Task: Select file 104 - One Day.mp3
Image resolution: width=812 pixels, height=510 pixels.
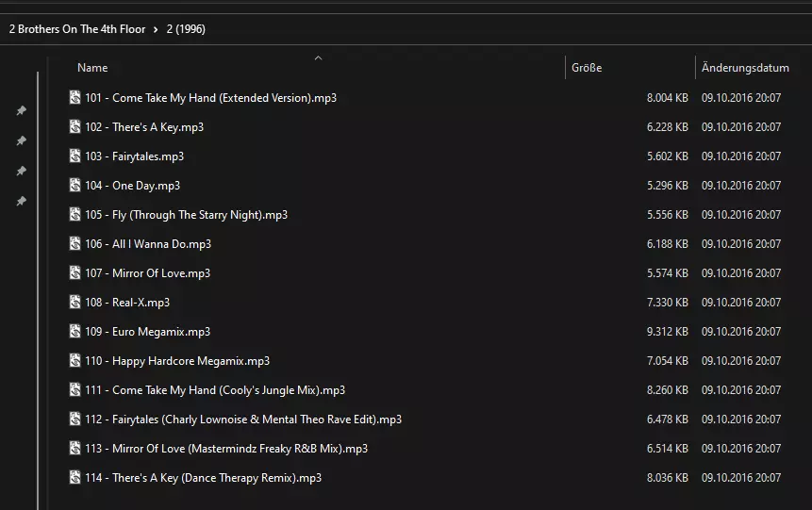Action: point(133,186)
